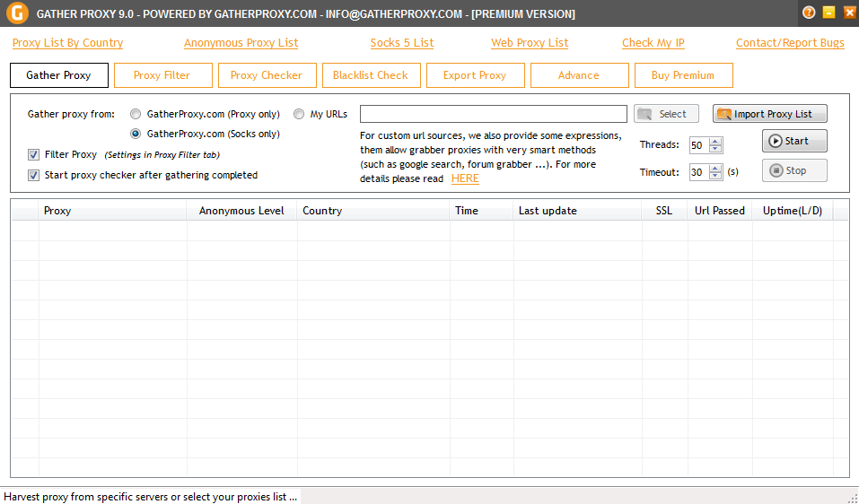Switch to Advance tab
This screenshot has width=859, height=504.
pos(580,75)
